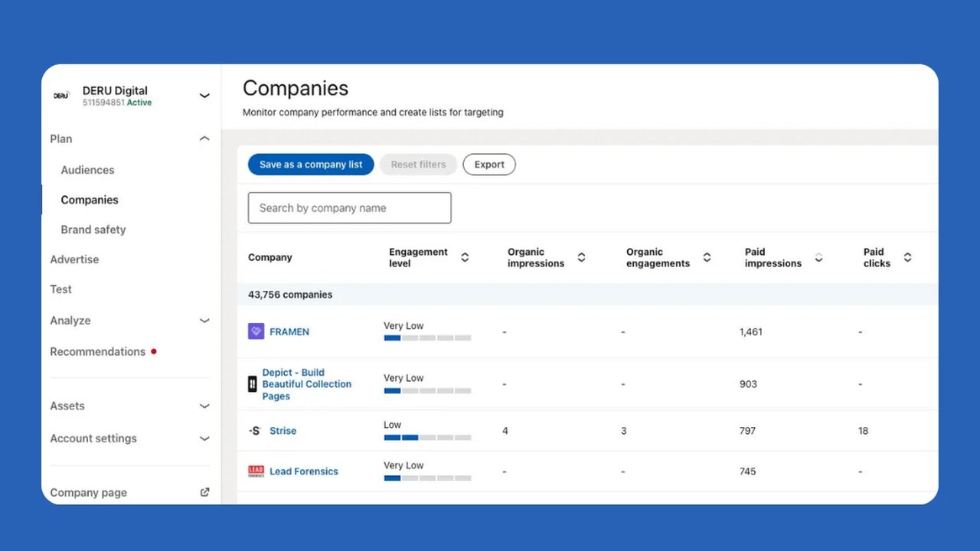This screenshot has width=980, height=551.
Task: Sort by Organic impressions arrows
Action: pyautogui.click(x=581, y=257)
